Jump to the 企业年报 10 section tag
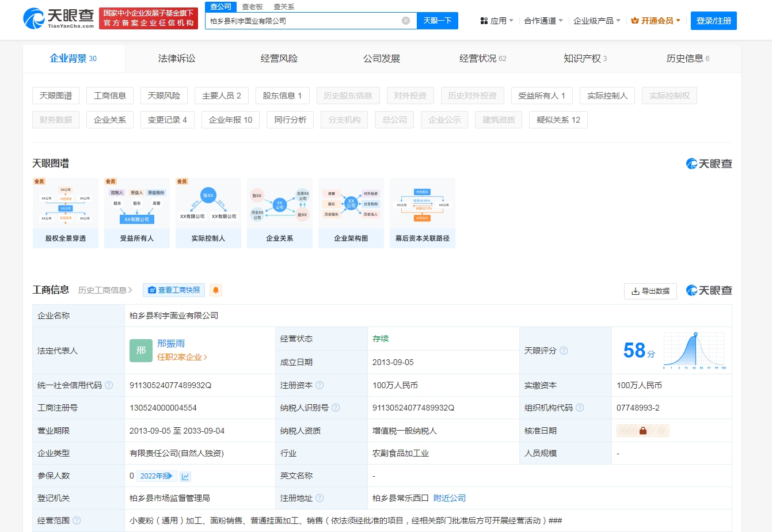The height and width of the screenshot is (532, 772). pyautogui.click(x=231, y=120)
